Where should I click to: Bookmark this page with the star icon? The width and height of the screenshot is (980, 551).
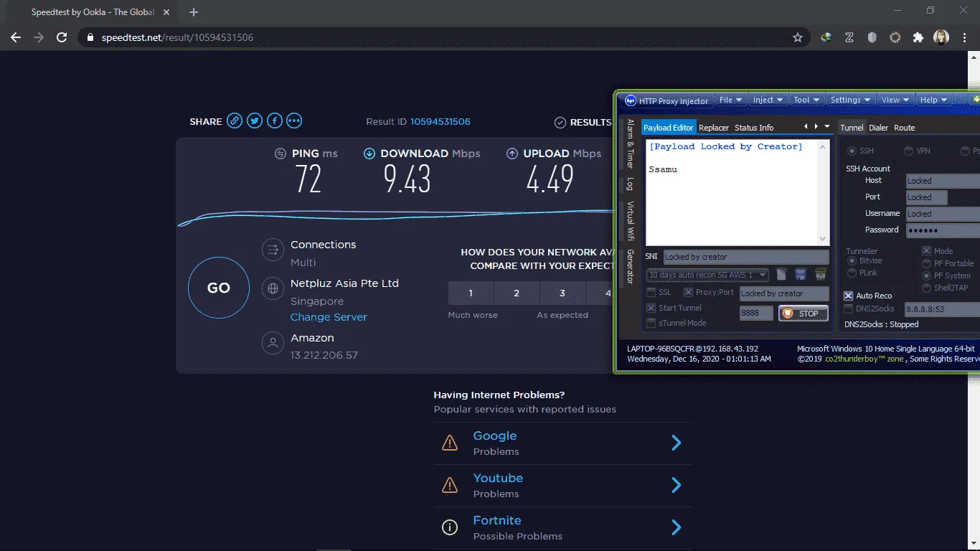(x=798, y=37)
